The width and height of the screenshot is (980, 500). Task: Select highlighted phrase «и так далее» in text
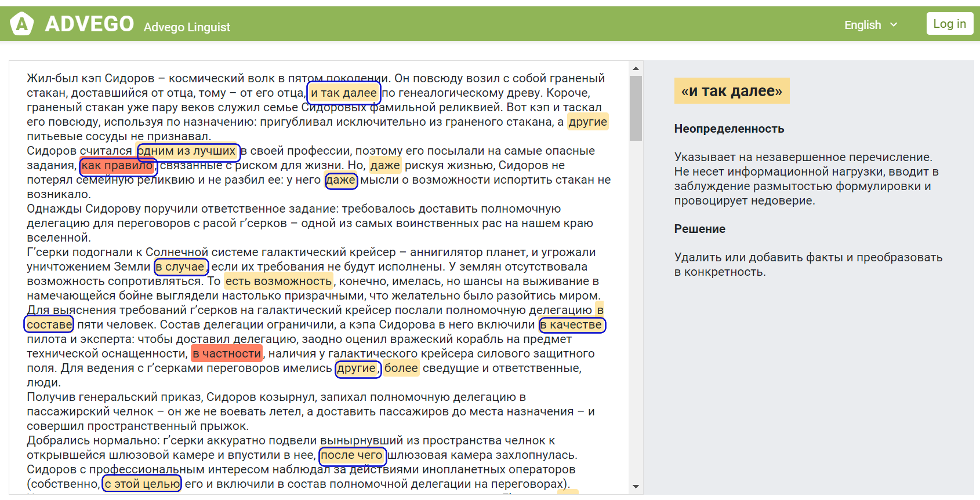click(344, 93)
